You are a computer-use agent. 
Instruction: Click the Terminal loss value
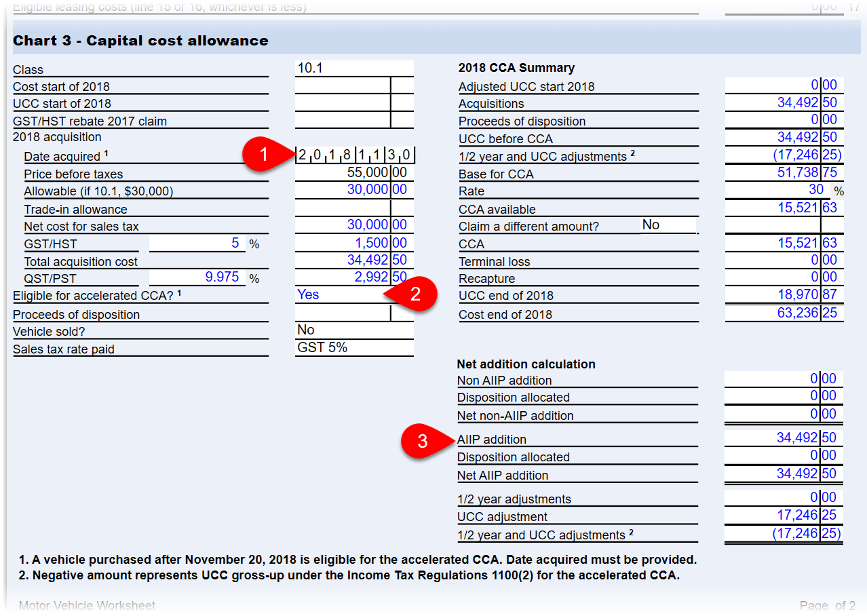784,261
